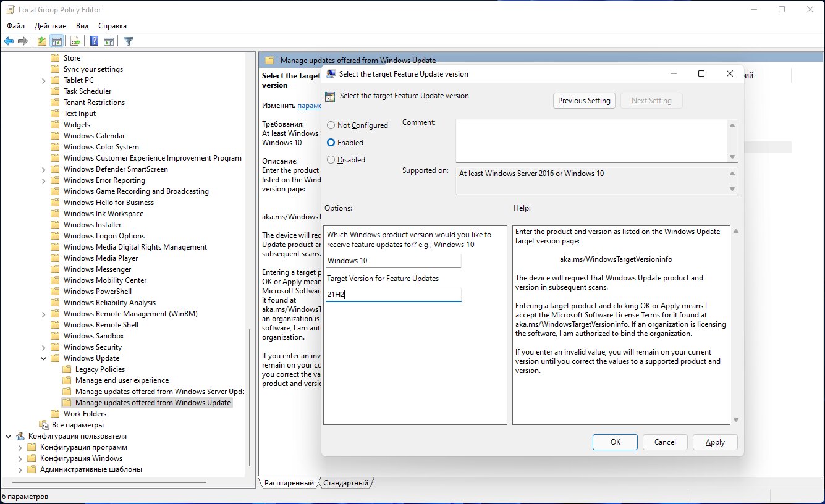
Task: Confirm the dialog with OK
Action: (x=615, y=442)
